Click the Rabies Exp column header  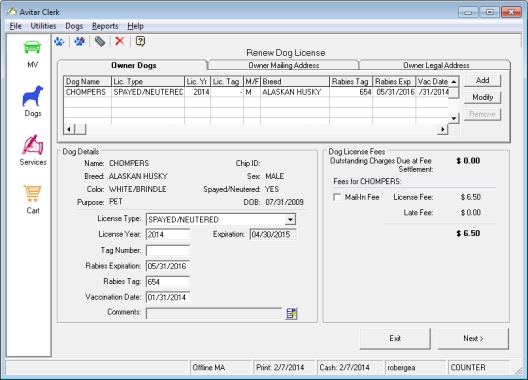tap(394, 82)
